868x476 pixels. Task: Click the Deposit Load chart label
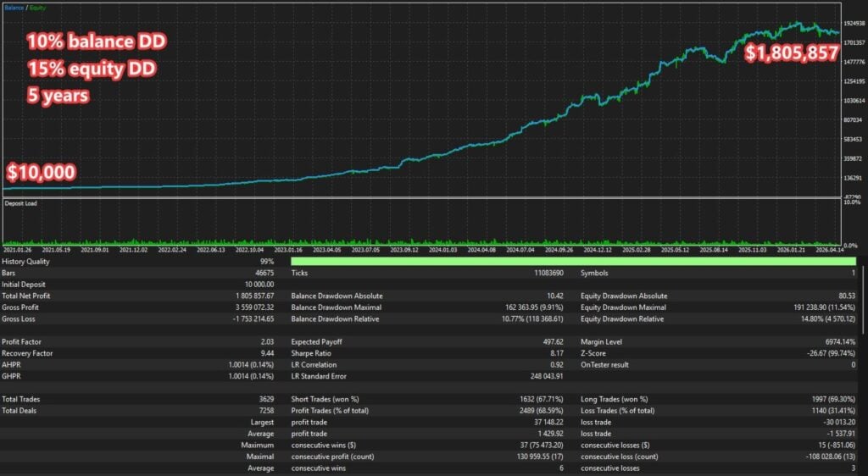pos(20,203)
